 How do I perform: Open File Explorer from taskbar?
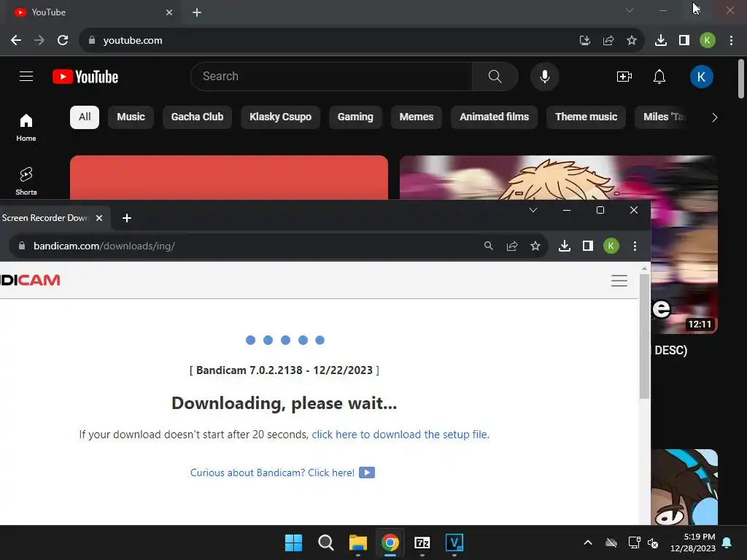click(x=357, y=542)
